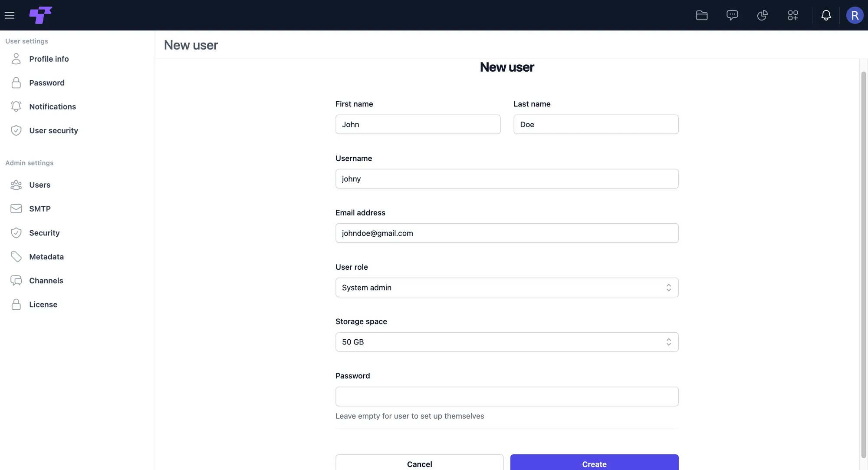The image size is (868, 470).
Task: Go to Password settings
Action: click(x=47, y=83)
